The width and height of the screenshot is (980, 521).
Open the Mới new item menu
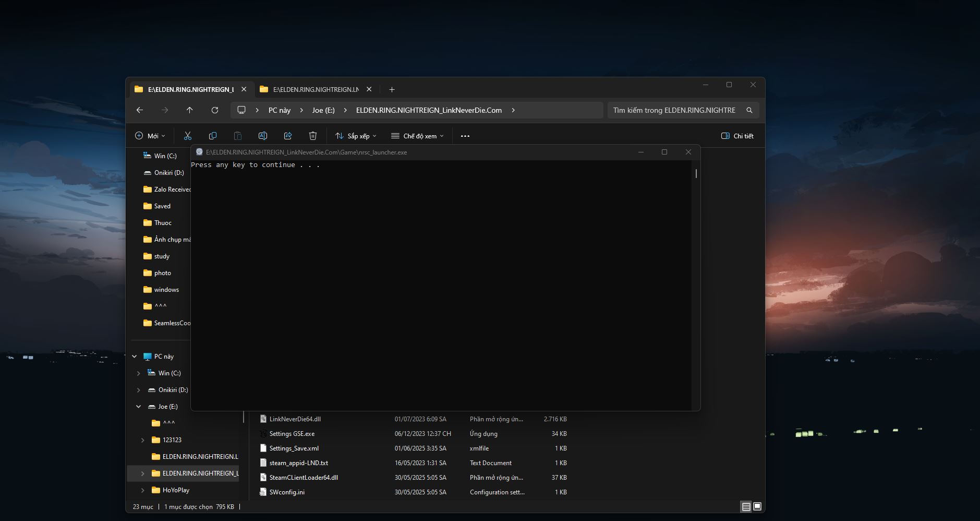pos(150,136)
